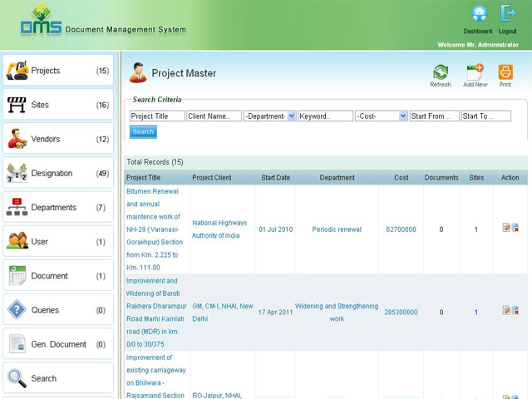Viewport: 532px width, 399px height.
Task: Open the Gen. Document menu item
Action: (58, 343)
